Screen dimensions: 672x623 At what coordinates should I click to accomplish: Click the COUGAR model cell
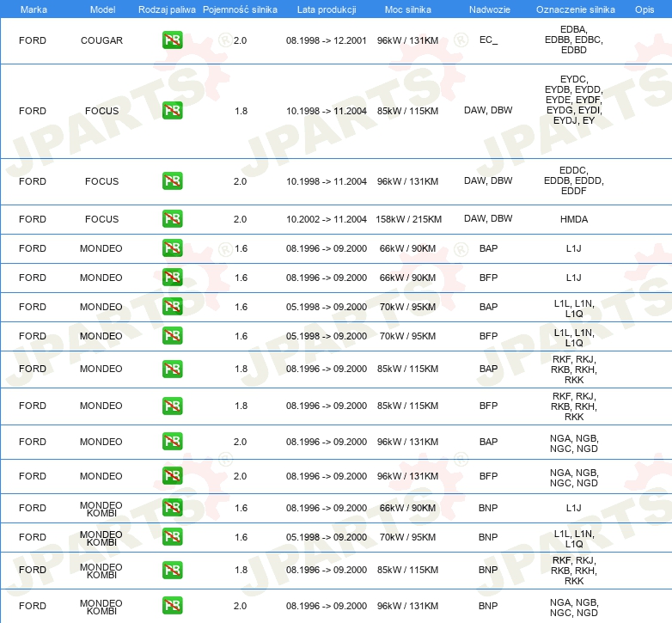(101, 40)
